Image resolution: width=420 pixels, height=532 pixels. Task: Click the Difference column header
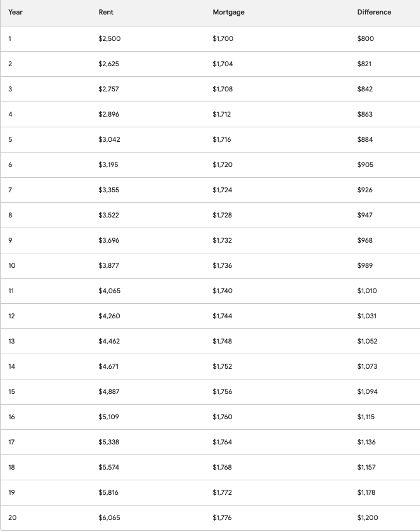pyautogui.click(x=374, y=13)
